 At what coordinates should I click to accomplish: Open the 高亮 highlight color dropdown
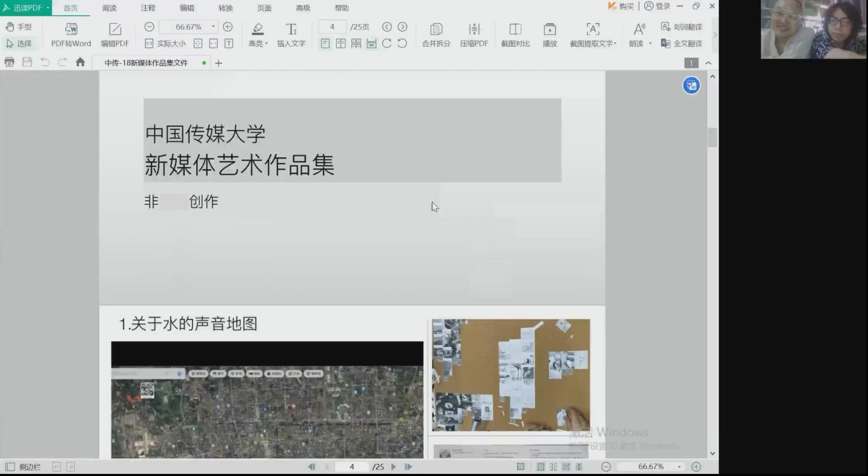[x=267, y=43]
